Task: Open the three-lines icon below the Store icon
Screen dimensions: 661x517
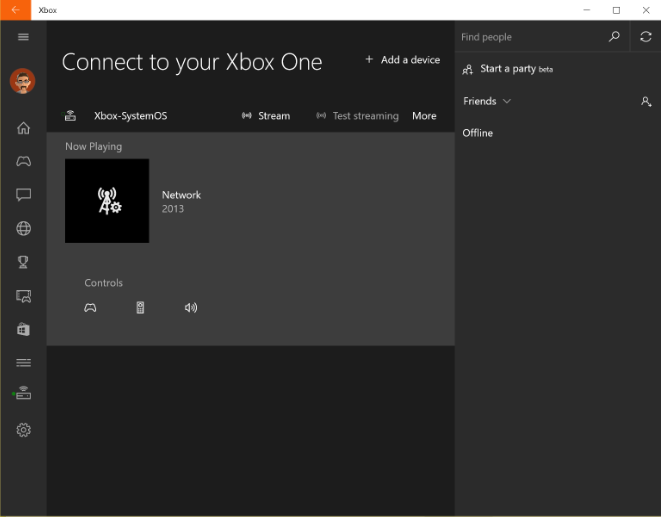Action: click(x=23, y=363)
